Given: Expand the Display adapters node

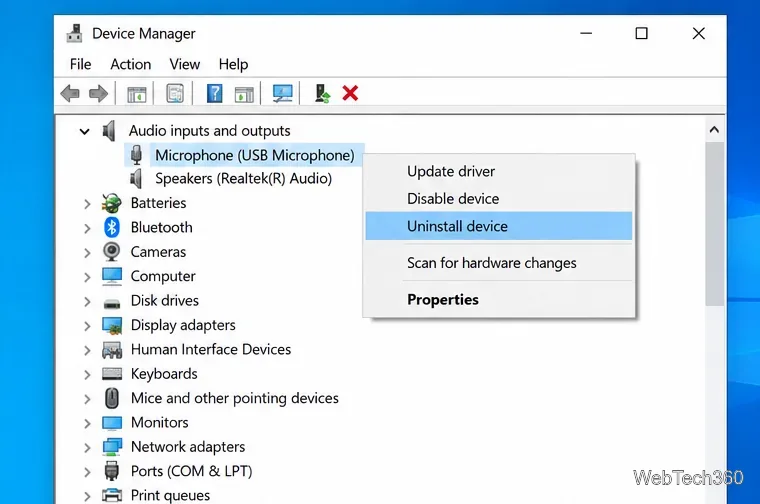Looking at the screenshot, I should click(87, 326).
